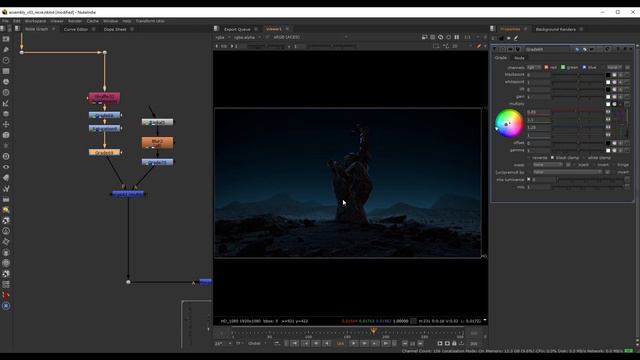This screenshot has height=360, width=640.
Task: Click the pencil edit icon in Properties toolbar
Action: point(516,38)
